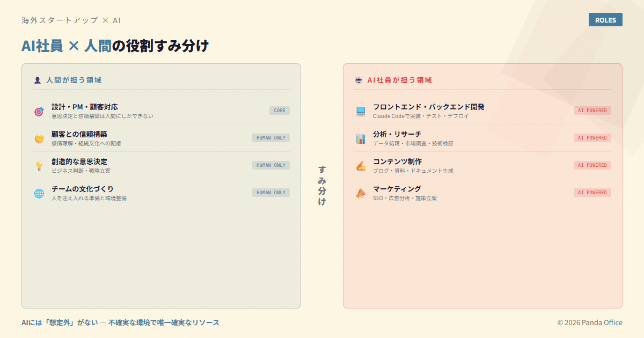
Task: Click subtitle ビジネス判断・戦略立案
Action: pos(81,171)
